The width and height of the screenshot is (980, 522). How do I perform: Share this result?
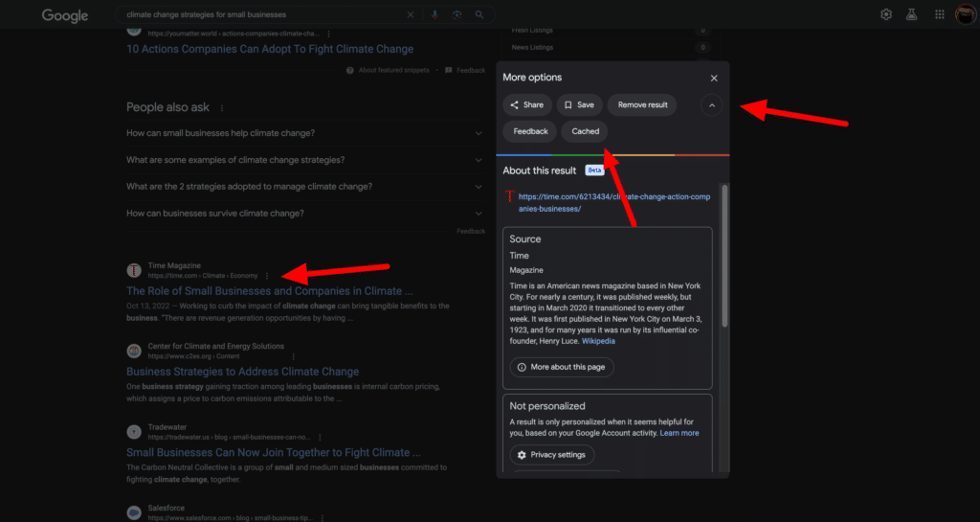point(527,105)
